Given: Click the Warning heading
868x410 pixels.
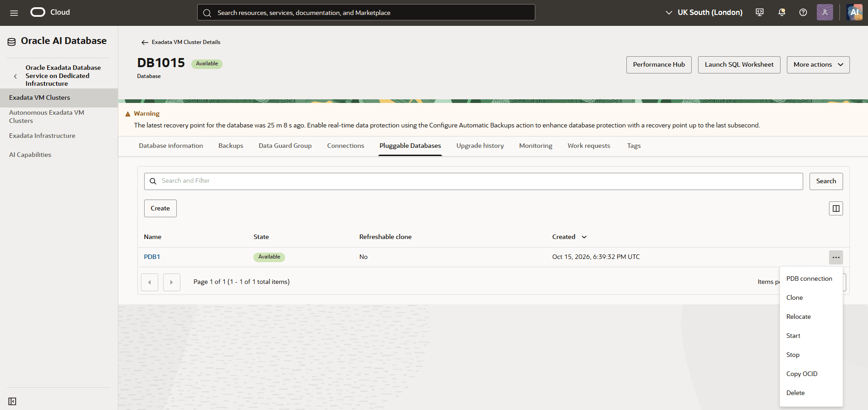Looking at the screenshot, I should pyautogui.click(x=146, y=114).
